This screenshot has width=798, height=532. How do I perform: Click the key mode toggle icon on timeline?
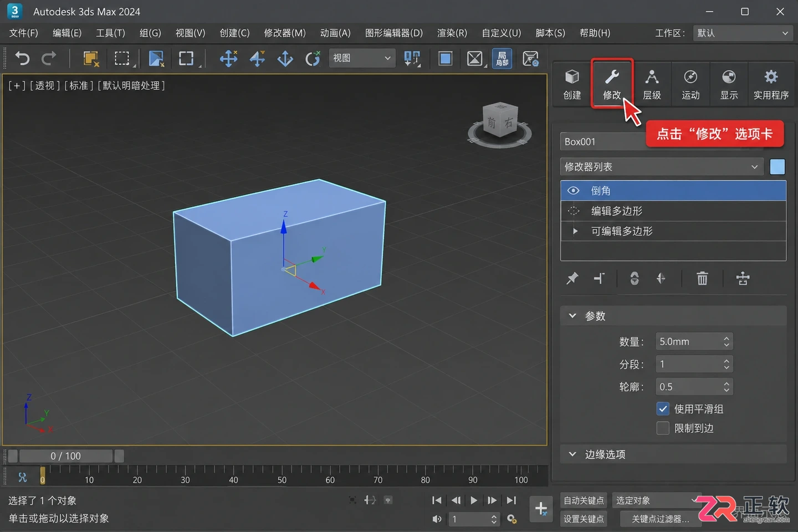click(22, 477)
